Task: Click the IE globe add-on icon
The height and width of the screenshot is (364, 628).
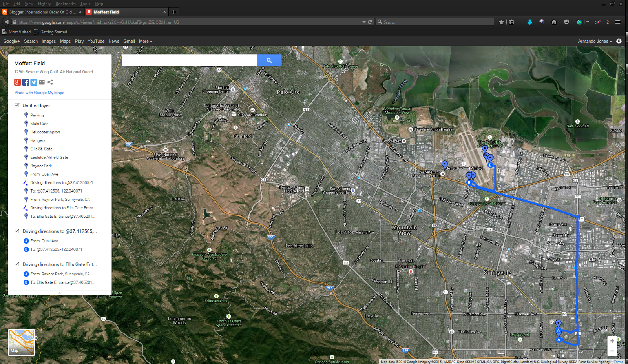Action: pos(579,22)
